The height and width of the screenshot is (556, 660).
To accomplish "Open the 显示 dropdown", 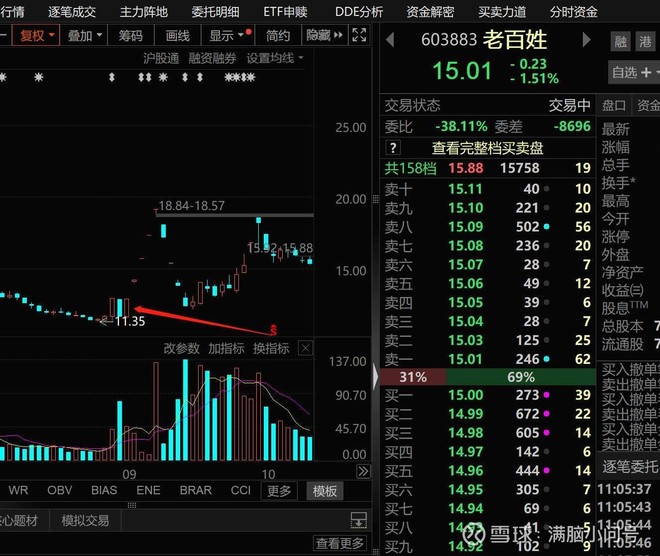I will click(x=227, y=35).
